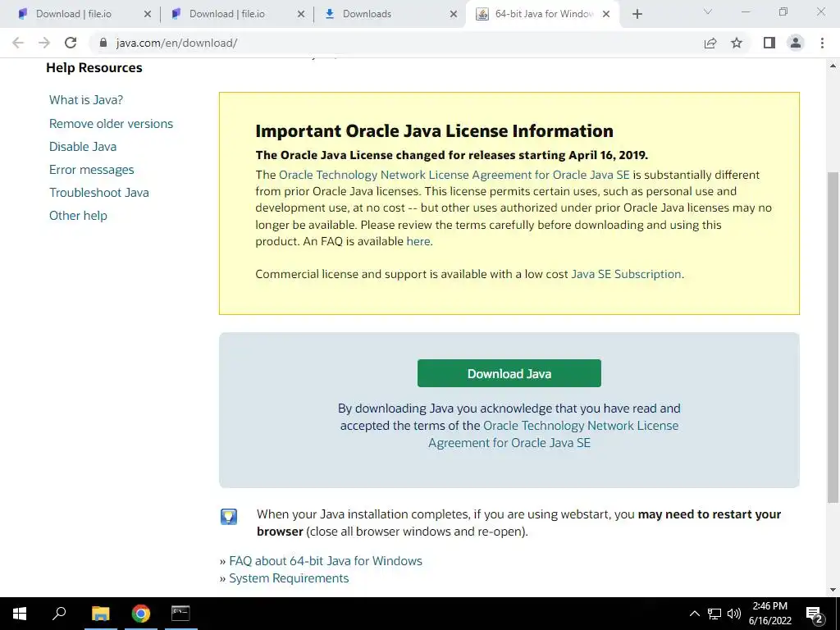
Task: Click the Help Resources heading
Action: point(94,68)
